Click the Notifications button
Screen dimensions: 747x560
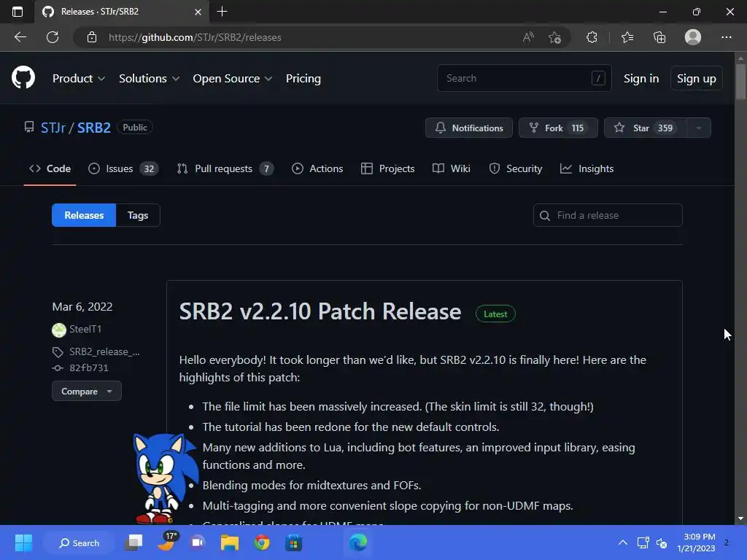coord(469,128)
